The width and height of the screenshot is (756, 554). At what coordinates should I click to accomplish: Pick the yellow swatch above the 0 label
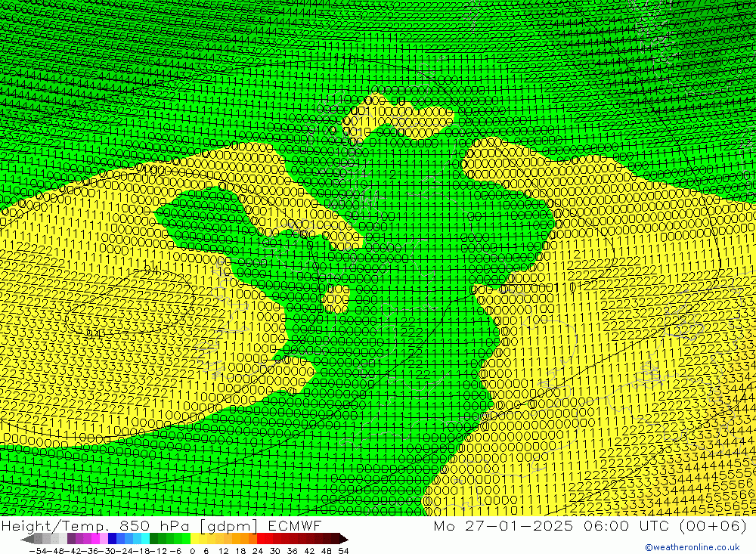pyautogui.click(x=194, y=539)
